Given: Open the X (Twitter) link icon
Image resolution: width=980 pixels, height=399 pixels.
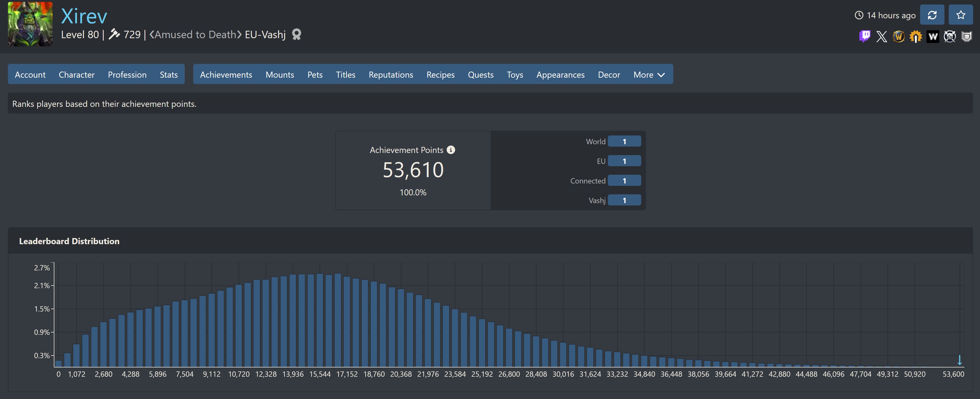Looking at the screenshot, I should [x=881, y=37].
